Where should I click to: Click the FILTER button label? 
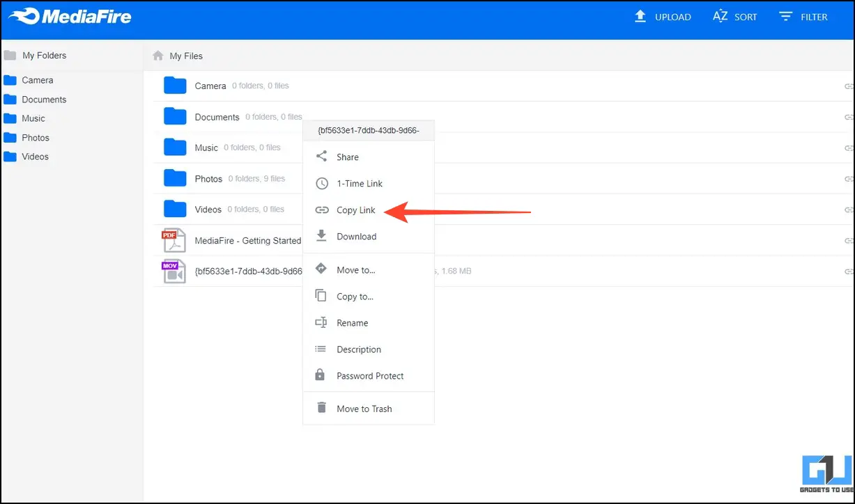tap(814, 17)
